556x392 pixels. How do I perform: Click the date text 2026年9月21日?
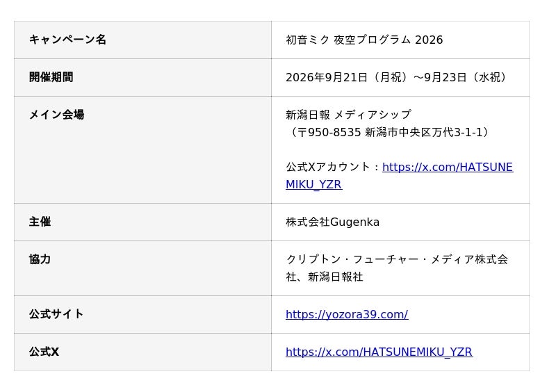tap(327, 77)
